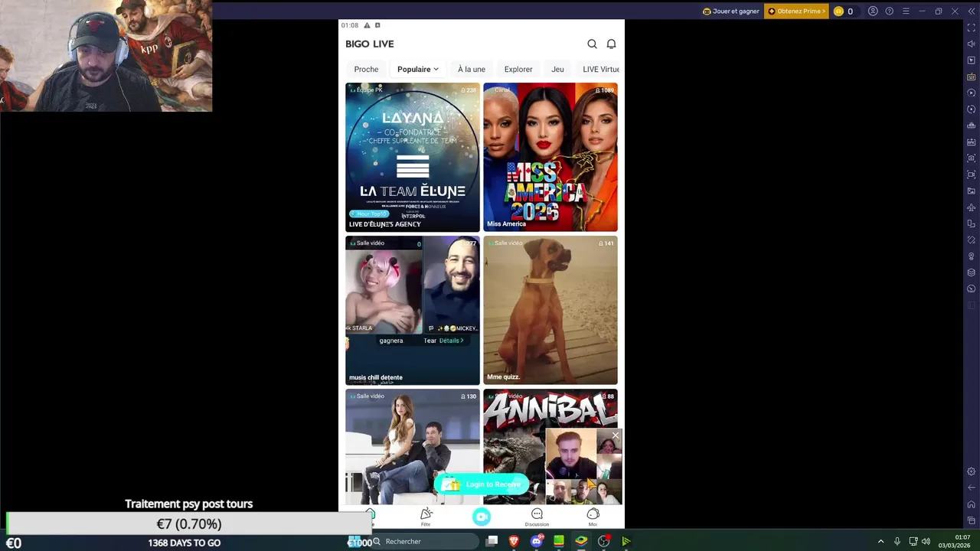Open the BlueStacks media folder icon
Viewport: 980px width, 551px height.
point(972,191)
